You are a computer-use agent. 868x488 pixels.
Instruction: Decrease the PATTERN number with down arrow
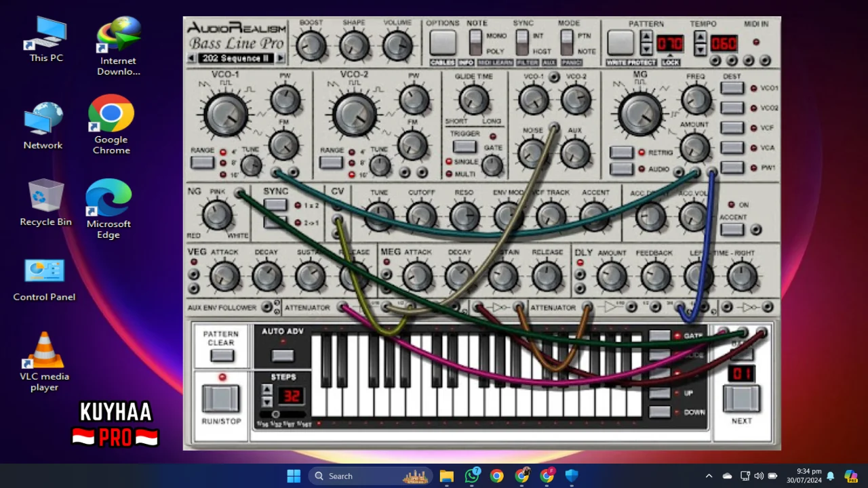(646, 49)
